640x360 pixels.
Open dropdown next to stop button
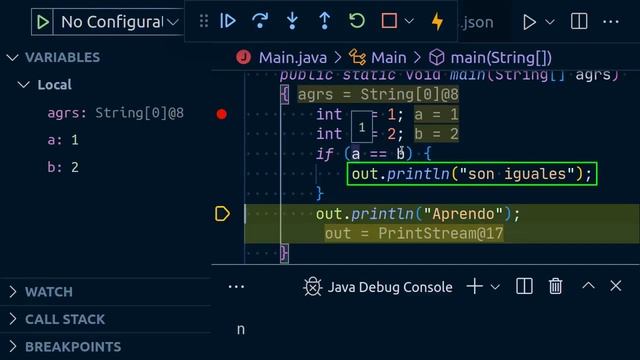click(x=409, y=21)
